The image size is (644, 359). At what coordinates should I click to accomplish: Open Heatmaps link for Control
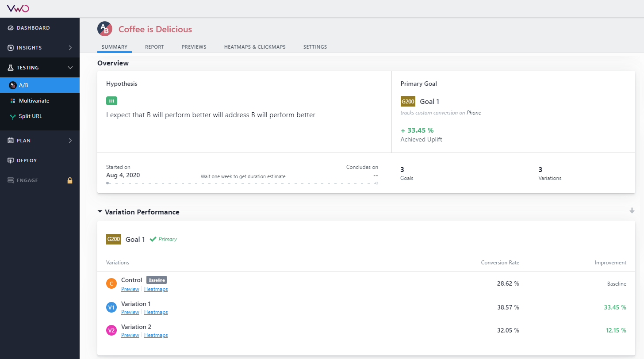pos(156,289)
